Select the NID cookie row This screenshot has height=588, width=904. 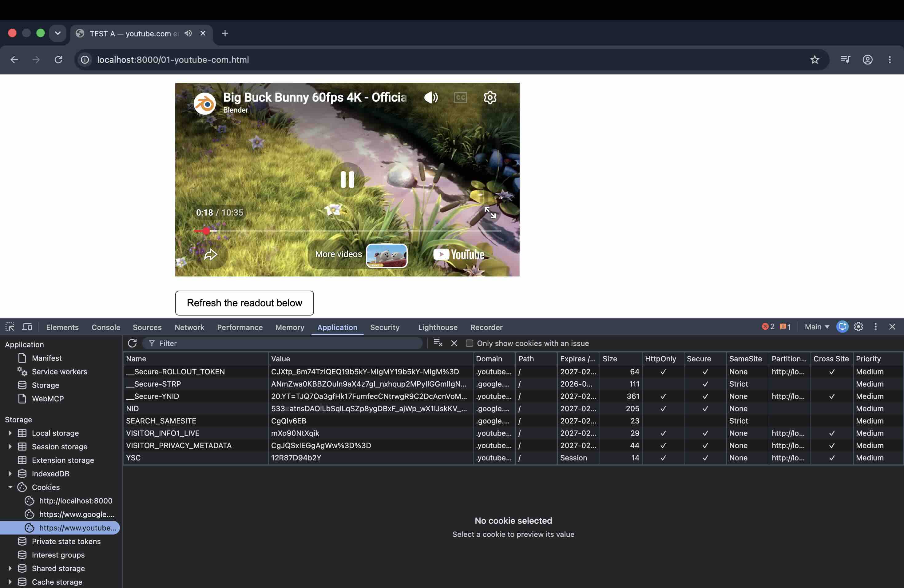click(513, 408)
